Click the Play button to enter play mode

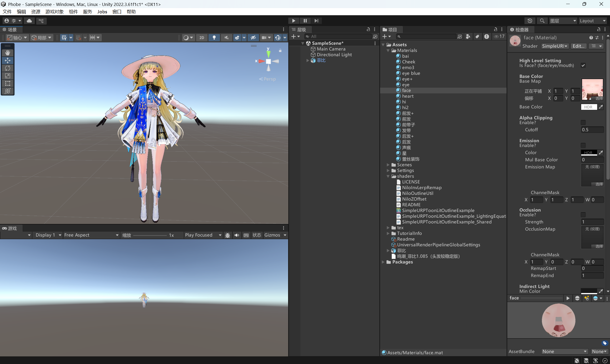coord(293,21)
